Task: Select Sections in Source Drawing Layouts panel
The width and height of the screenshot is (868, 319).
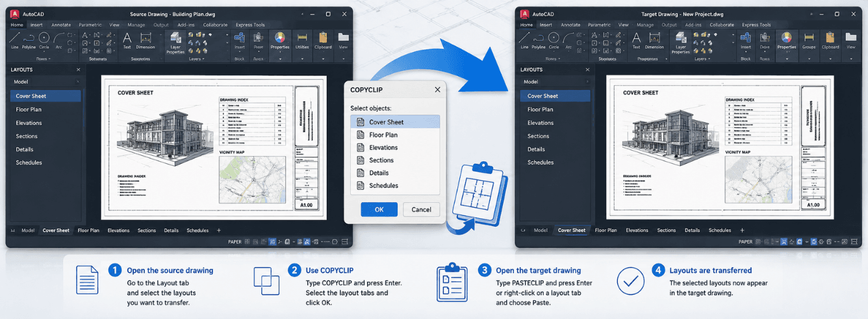Action: (45, 136)
